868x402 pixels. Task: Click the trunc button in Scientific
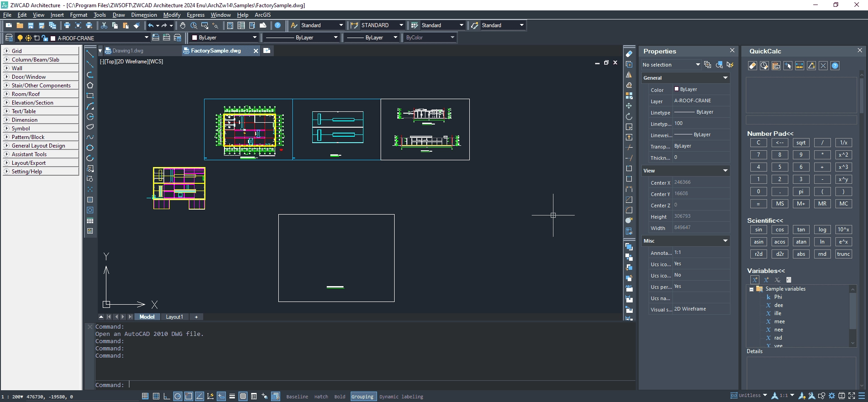pos(844,254)
